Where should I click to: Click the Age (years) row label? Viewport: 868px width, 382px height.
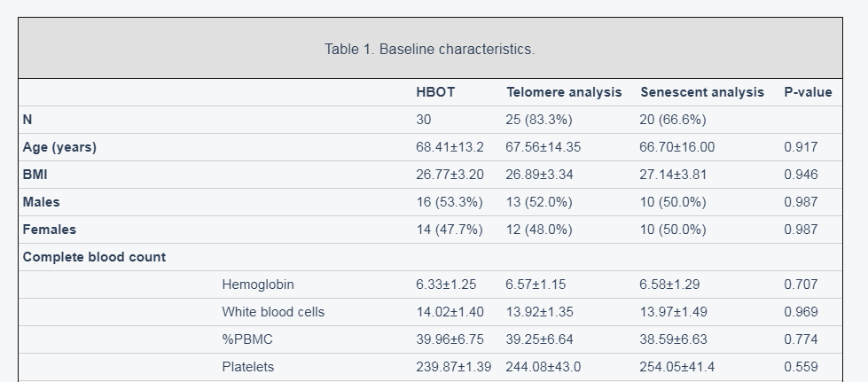[x=59, y=147]
